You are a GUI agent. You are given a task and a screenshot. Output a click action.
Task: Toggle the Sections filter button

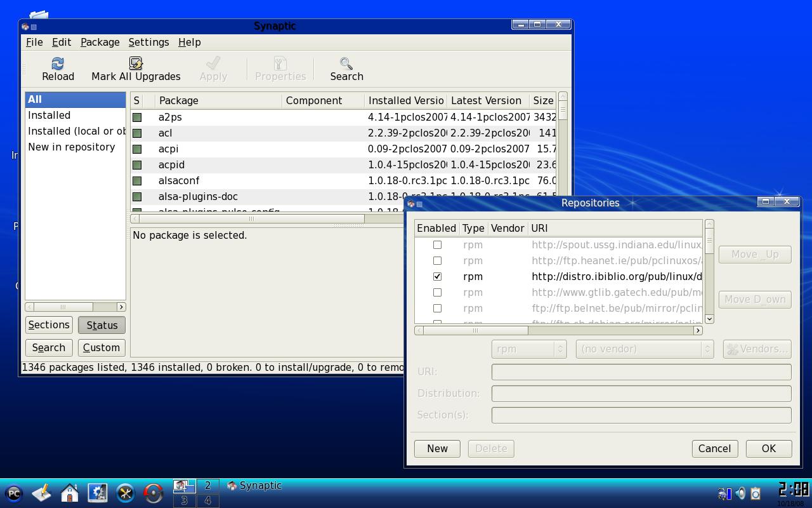coord(49,325)
